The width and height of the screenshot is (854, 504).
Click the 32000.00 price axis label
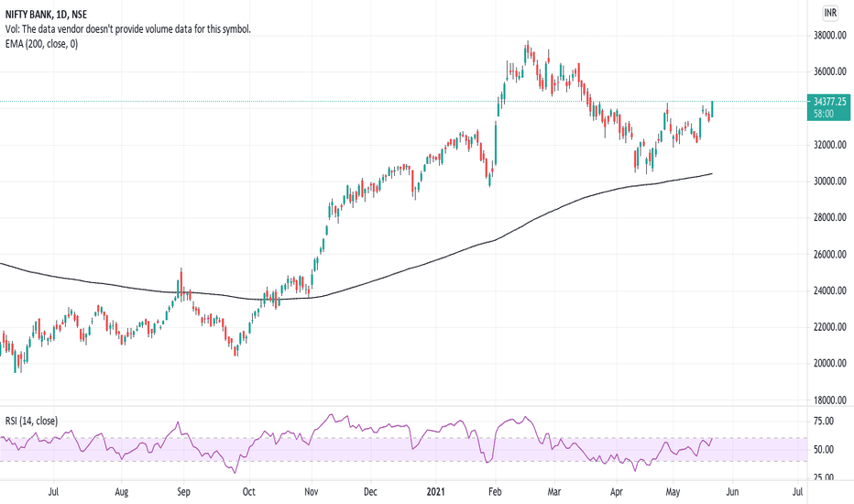(x=829, y=145)
